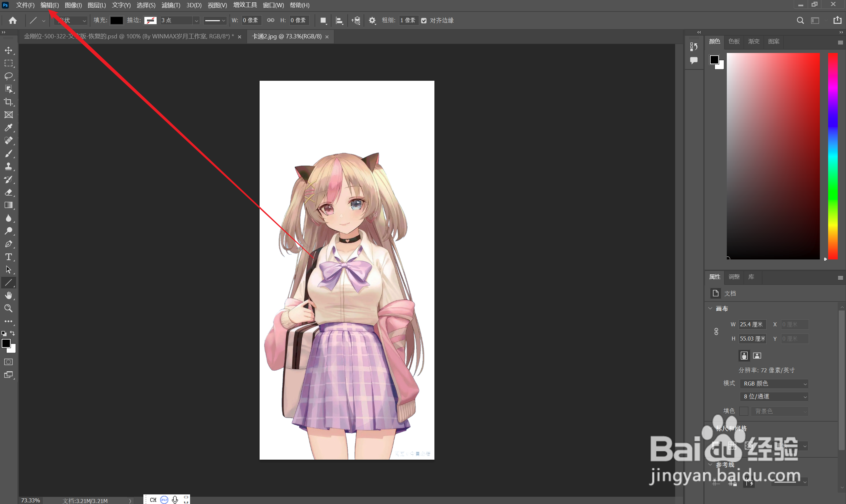Uncheck the 对齐边缘 checkbox
The image size is (846, 504).
click(424, 21)
